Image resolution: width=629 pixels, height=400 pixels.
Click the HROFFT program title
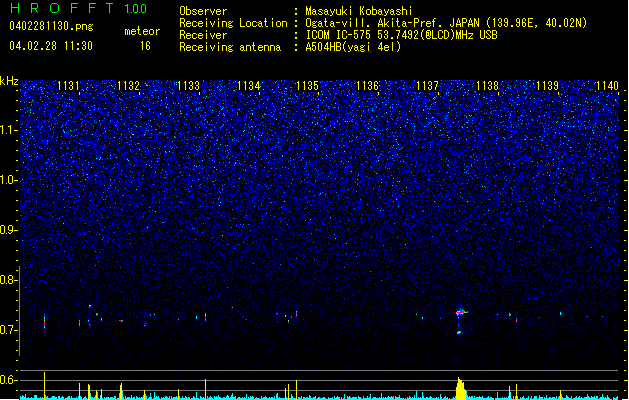[x=62, y=8]
